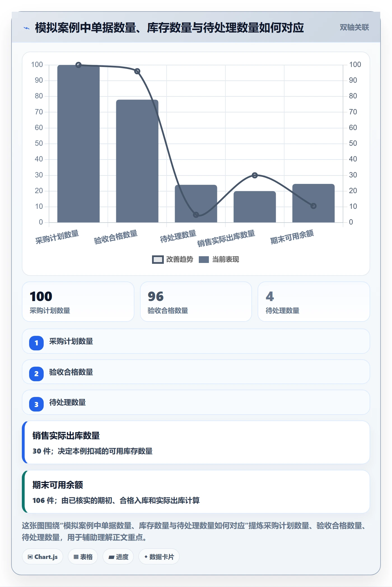The image size is (392, 587).
Task: Click the lightning icon beside the title
Action: pos(27,28)
